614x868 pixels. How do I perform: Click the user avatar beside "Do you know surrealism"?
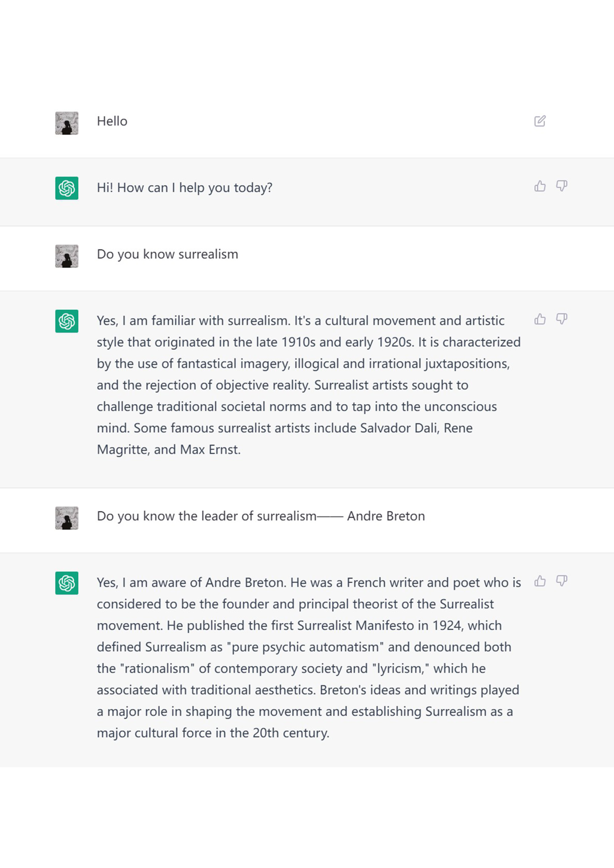(67, 256)
